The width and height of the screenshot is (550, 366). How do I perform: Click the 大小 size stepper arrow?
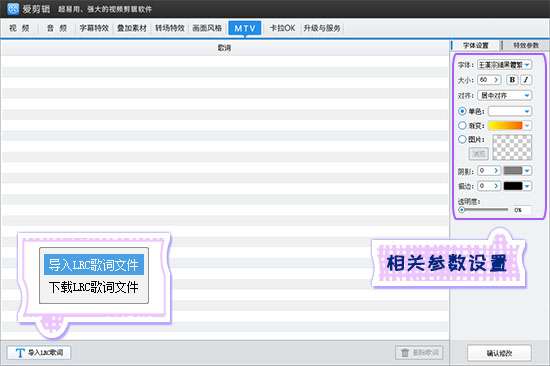pos(496,80)
